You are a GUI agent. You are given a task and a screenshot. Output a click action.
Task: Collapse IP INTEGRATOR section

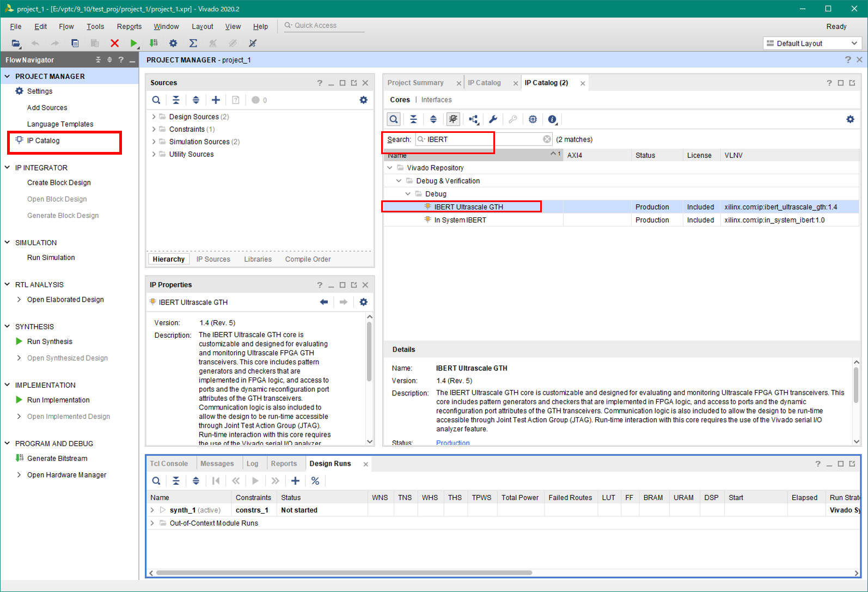pos(8,168)
